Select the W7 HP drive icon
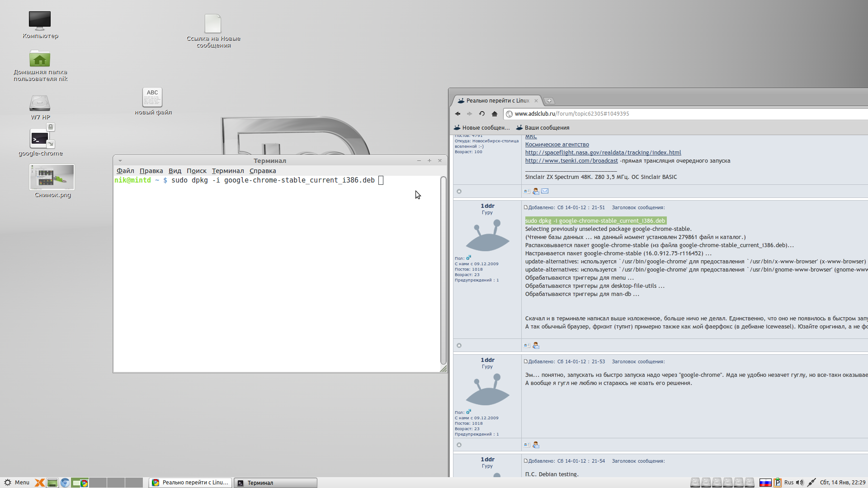The image size is (868, 488). click(x=40, y=107)
